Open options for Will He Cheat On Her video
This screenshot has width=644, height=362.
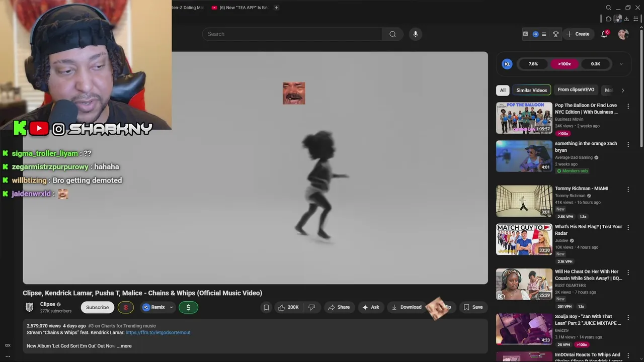[x=628, y=273]
